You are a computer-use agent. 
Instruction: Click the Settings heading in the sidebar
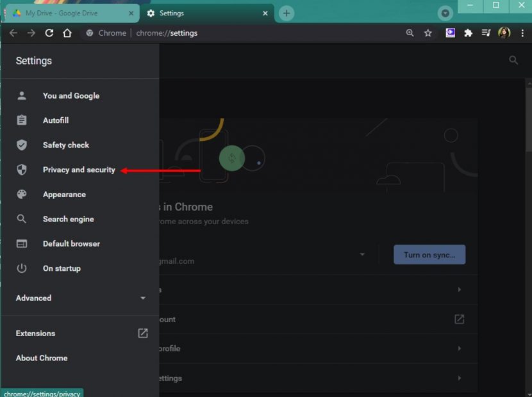pyautogui.click(x=34, y=61)
